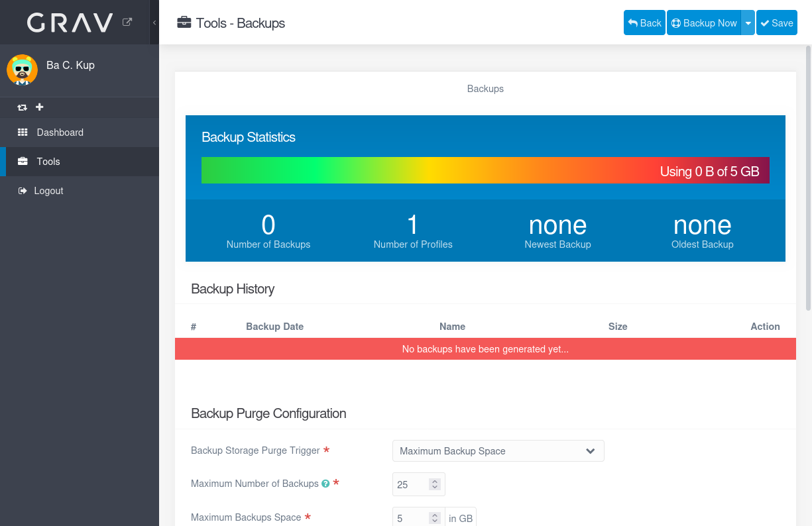Click the backup storage usage gradient bar

click(485, 170)
